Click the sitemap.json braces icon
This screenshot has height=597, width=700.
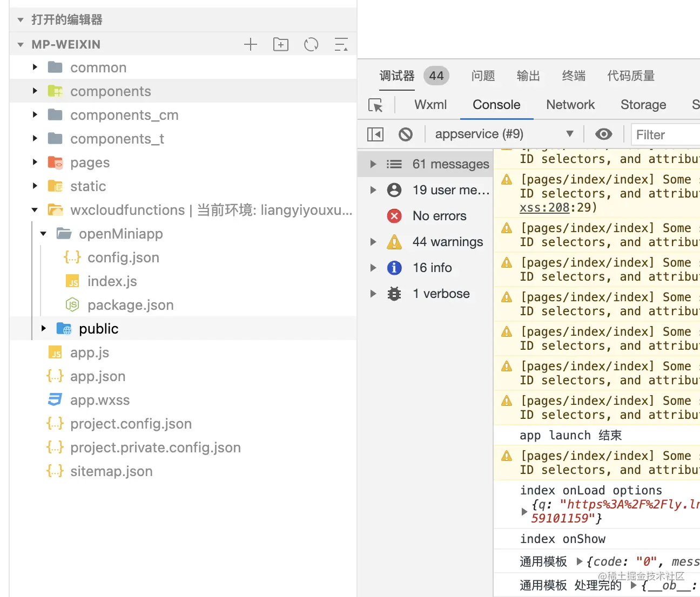pos(55,471)
